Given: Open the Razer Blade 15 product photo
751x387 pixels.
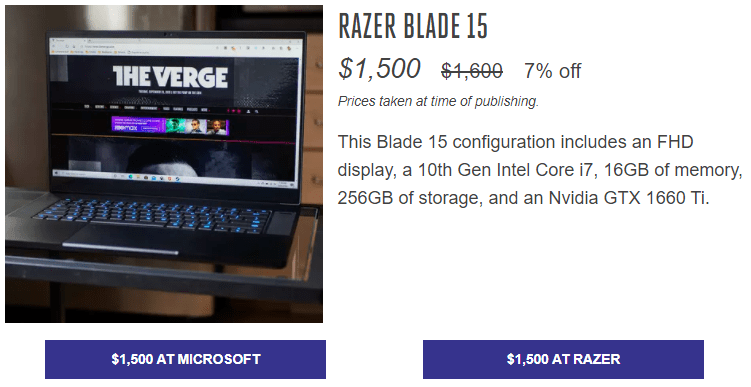Looking at the screenshot, I should pyautogui.click(x=164, y=164).
